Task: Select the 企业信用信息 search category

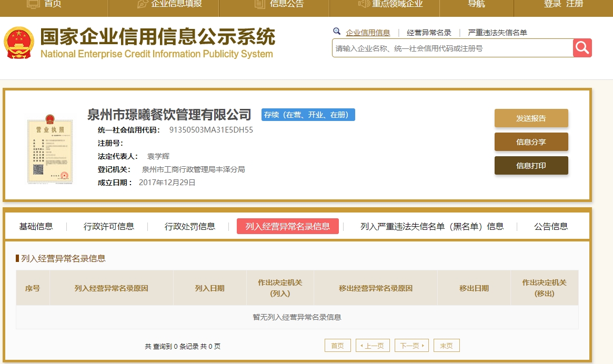Action: pyautogui.click(x=368, y=33)
